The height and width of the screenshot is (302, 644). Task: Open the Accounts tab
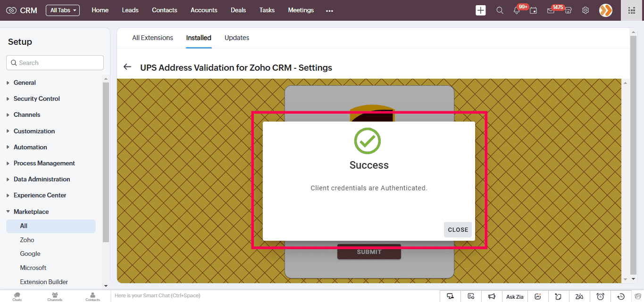204,10
